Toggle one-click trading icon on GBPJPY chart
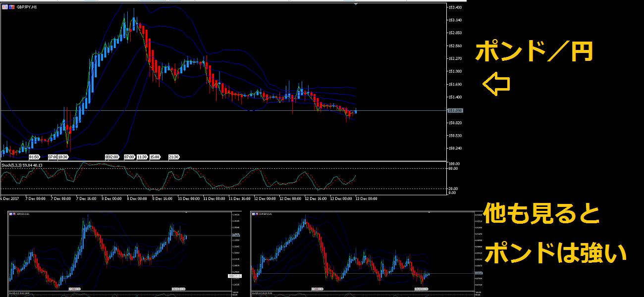Viewport: 644px width, 297px height. click(x=4, y=7)
